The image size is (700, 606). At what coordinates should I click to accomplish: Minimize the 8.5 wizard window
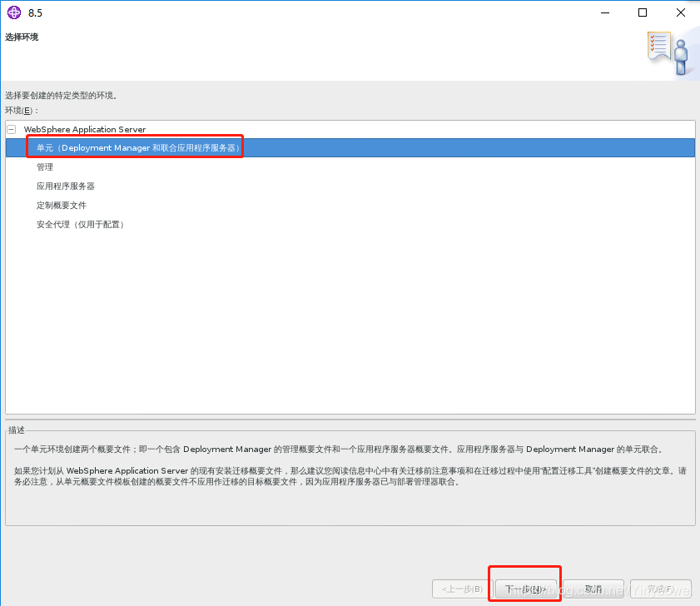coord(605,12)
